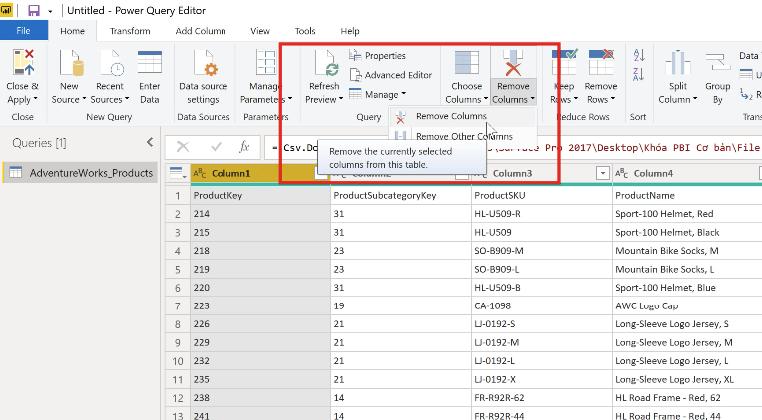This screenshot has width=762, height=420.
Task: Click the Enter Data table icon
Action: click(x=150, y=63)
